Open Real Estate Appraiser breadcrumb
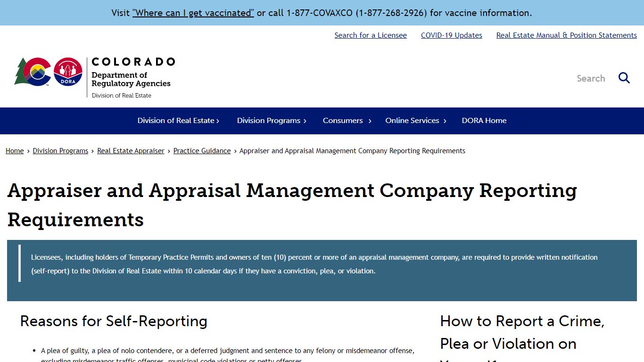The width and height of the screenshot is (644, 362). tap(131, 151)
